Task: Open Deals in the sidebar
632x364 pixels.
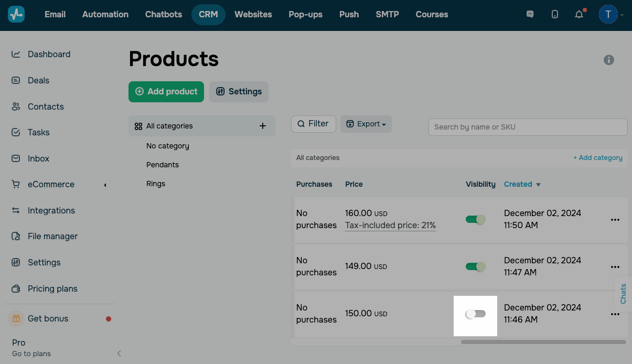Action: (x=38, y=80)
